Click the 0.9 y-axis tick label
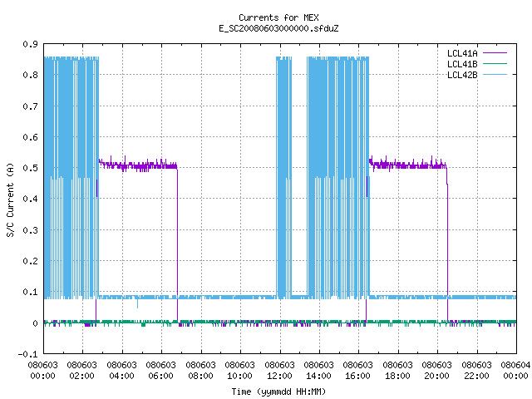The height and width of the screenshot is (399, 532). [30, 44]
